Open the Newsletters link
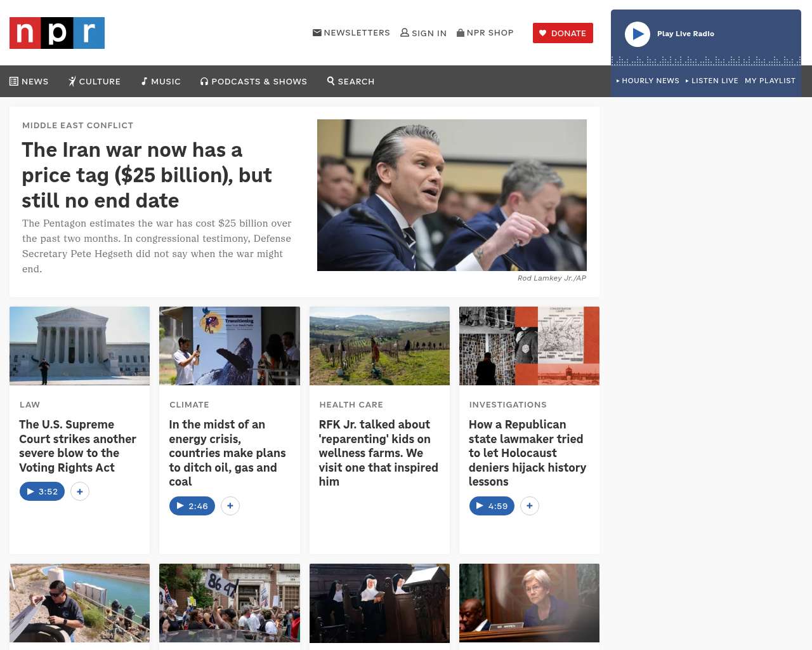 pos(351,33)
